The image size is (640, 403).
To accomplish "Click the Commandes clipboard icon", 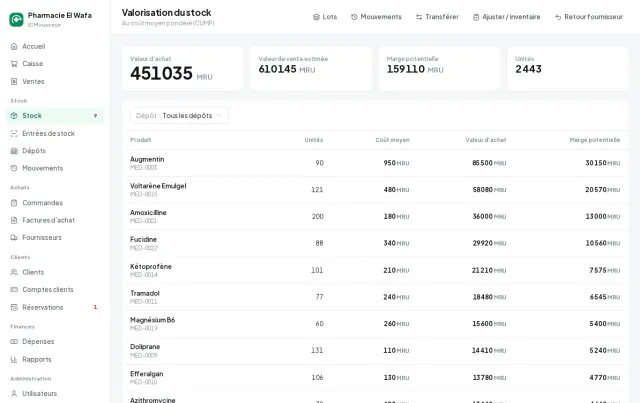I will (14, 203).
